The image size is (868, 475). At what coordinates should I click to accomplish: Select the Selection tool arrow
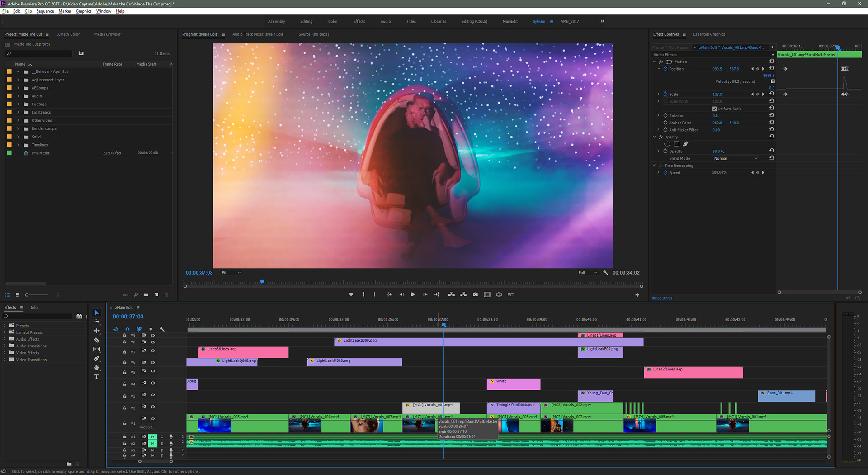point(96,313)
